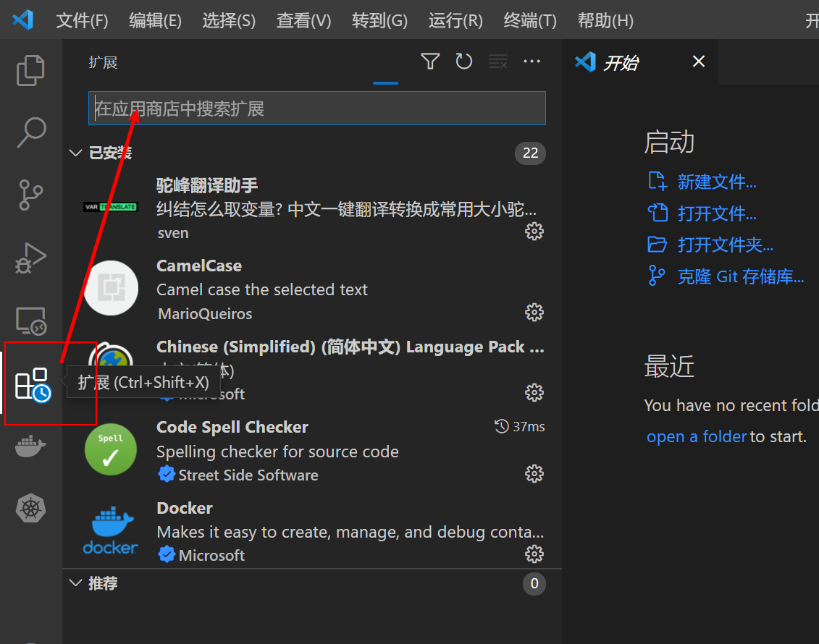The width and height of the screenshot is (819, 644).
Task: Click the open a folder link
Action: [x=696, y=436]
